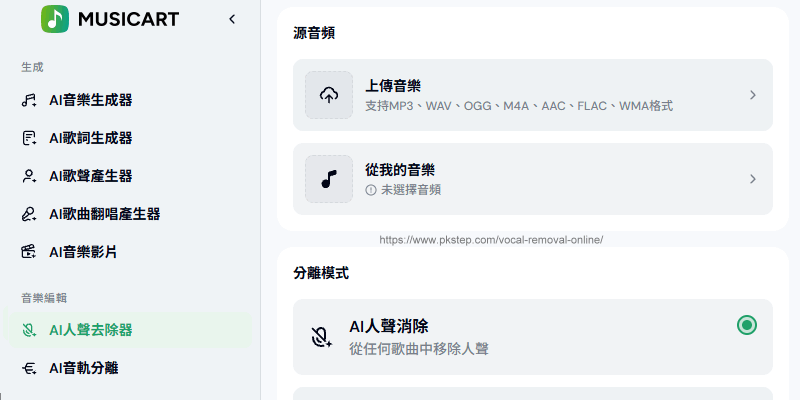Click the MUSICART brand name text
The width and height of the screenshot is (800, 400).
[129, 19]
